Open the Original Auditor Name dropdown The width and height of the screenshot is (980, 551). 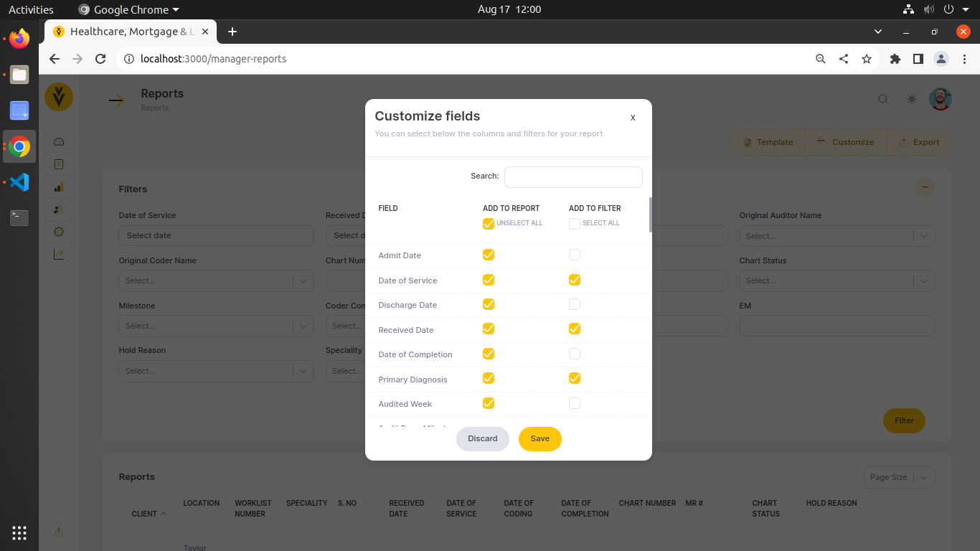[837, 235]
